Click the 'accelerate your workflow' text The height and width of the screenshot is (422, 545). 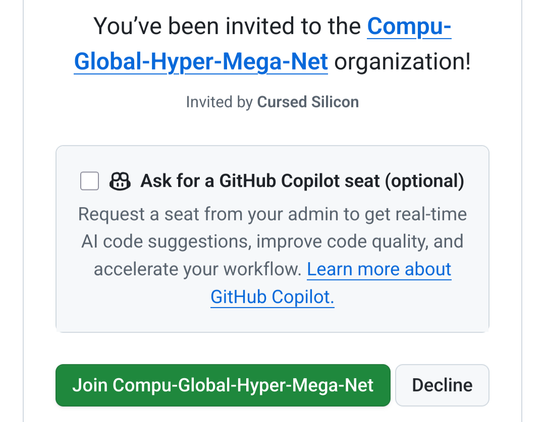pos(197,269)
